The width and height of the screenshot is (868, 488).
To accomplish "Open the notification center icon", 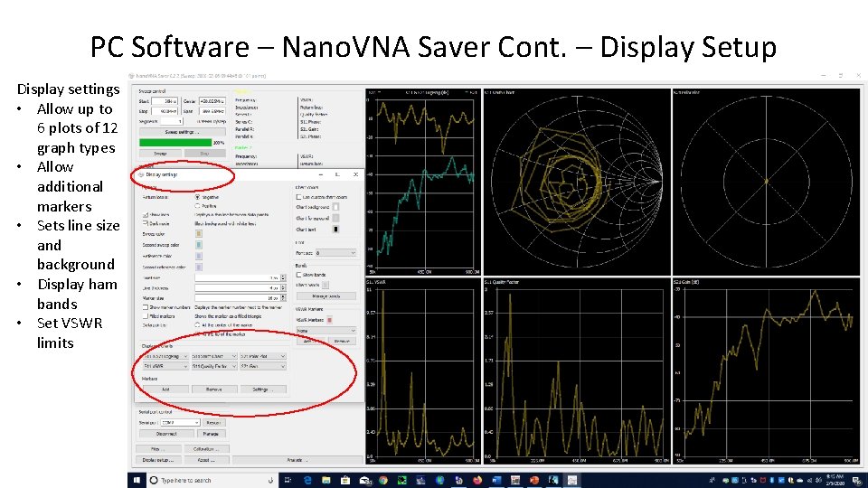I will pos(856,480).
